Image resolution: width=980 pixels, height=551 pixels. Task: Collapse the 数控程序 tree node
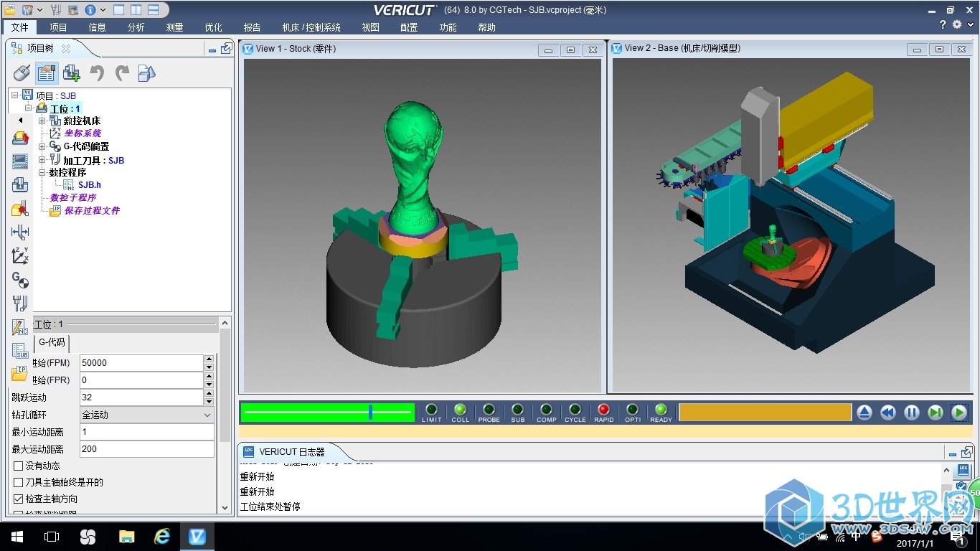(x=42, y=172)
